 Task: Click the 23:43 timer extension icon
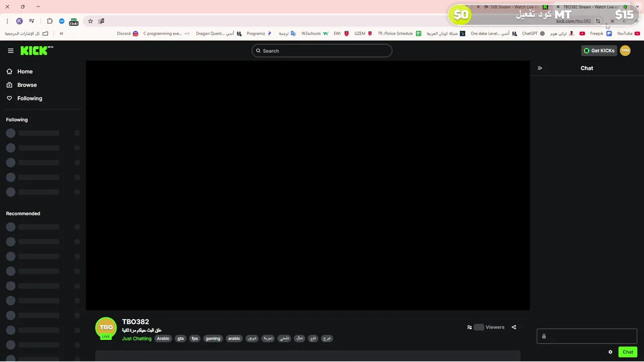coord(73,22)
